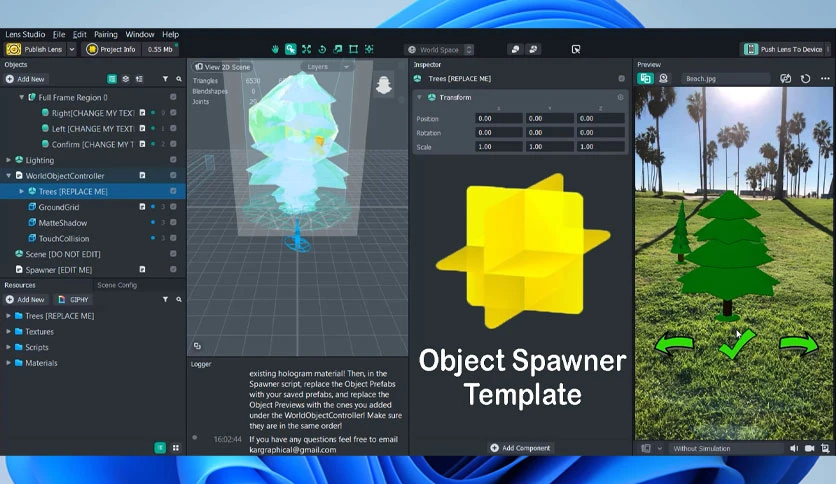Open the World Space dropdown

coord(439,50)
